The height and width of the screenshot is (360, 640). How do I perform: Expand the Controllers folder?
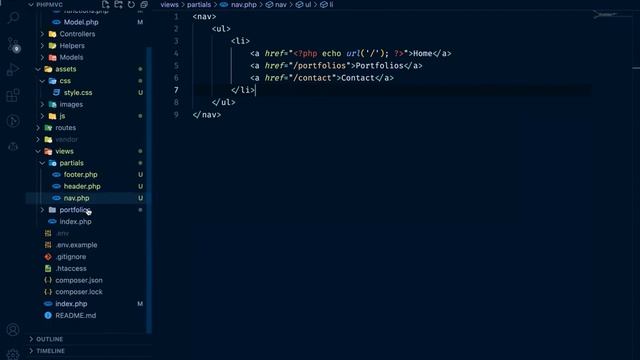click(x=42, y=34)
